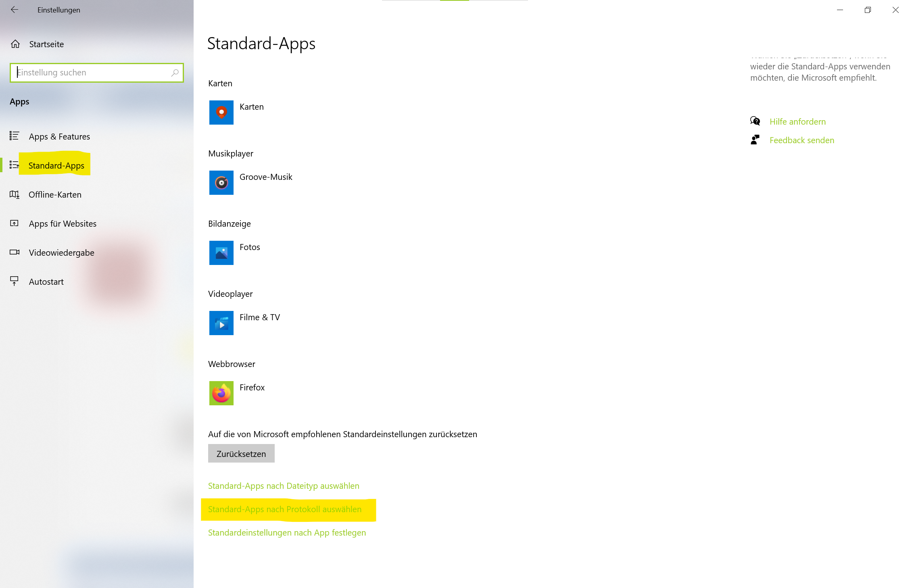This screenshot has height=588, width=910.
Task: Open Autostart settings page
Action: (46, 282)
